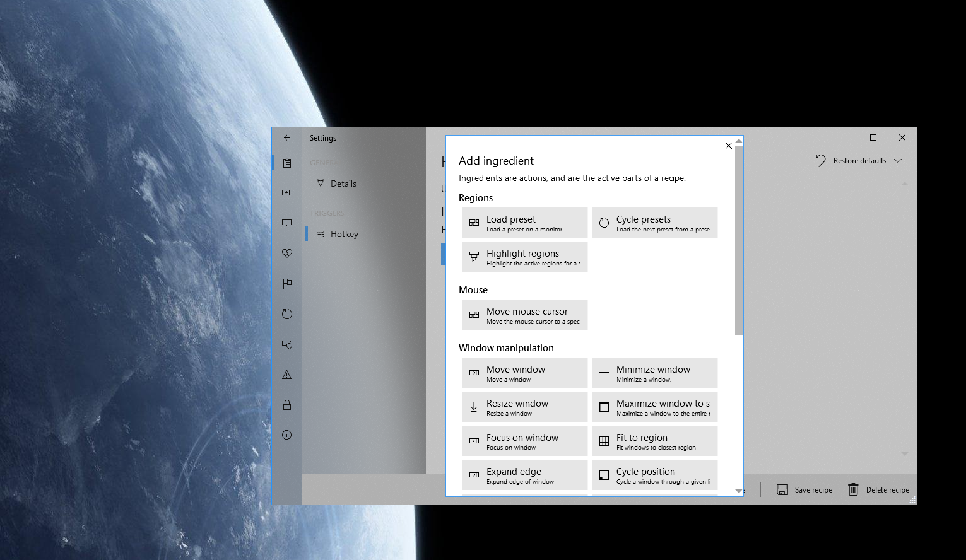This screenshot has width=966, height=560.
Task: Click the info icon at sidebar bottom
Action: click(287, 435)
